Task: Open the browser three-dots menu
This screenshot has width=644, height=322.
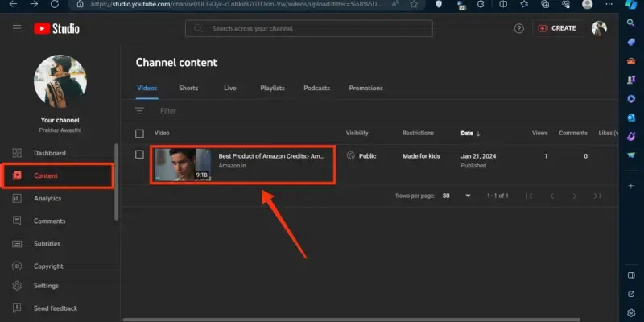Action: pyautogui.click(x=609, y=4)
